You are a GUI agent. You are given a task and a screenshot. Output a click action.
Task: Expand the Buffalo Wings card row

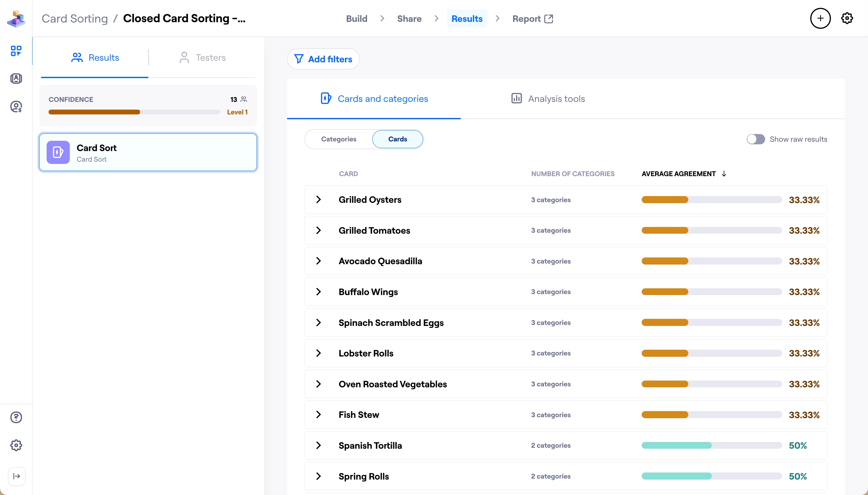319,292
